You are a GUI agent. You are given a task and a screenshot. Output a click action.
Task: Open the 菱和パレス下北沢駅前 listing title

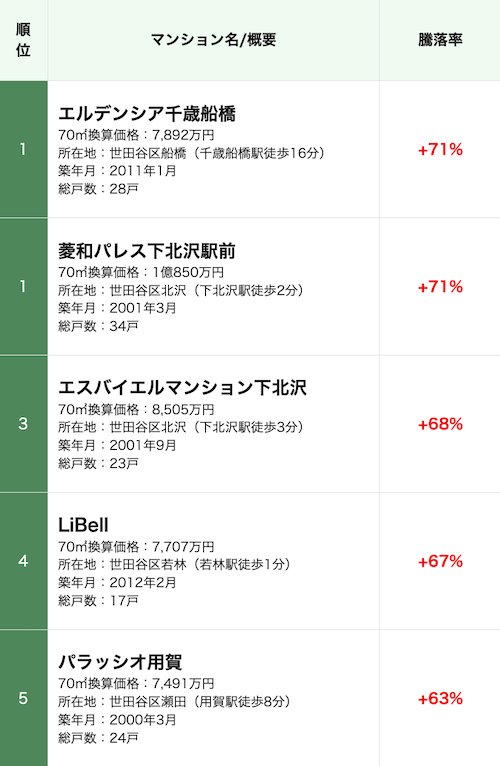click(147, 251)
